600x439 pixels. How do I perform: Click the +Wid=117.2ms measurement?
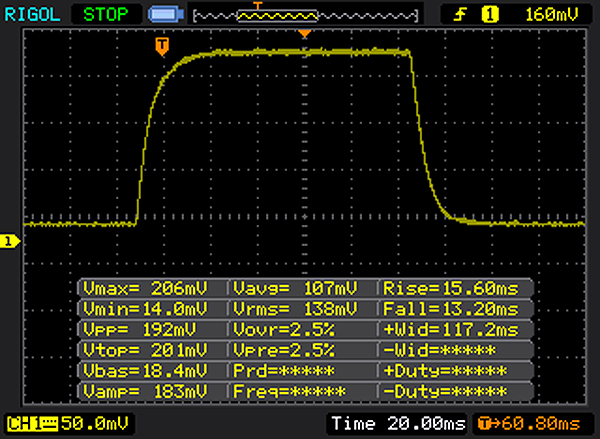[451, 330]
